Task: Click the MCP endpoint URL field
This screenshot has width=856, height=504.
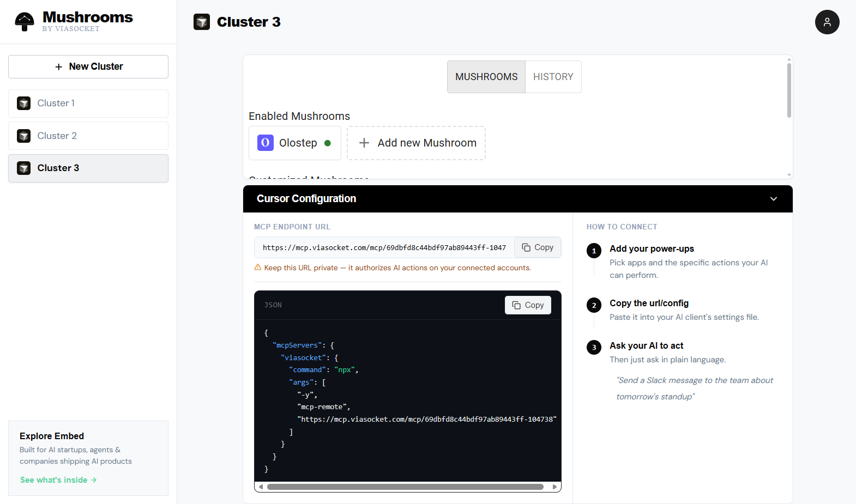Action: [384, 247]
